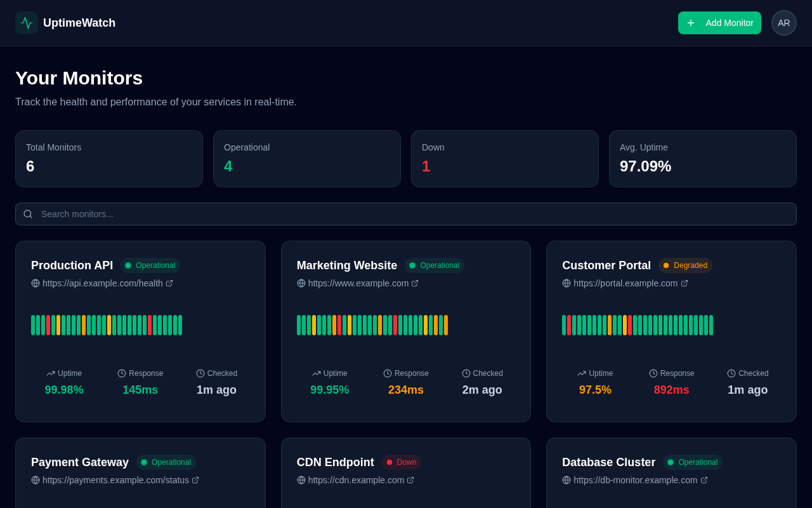Select the globe icon beside Production API URL
Screen dimensions: 812x508
click(x=34, y=283)
